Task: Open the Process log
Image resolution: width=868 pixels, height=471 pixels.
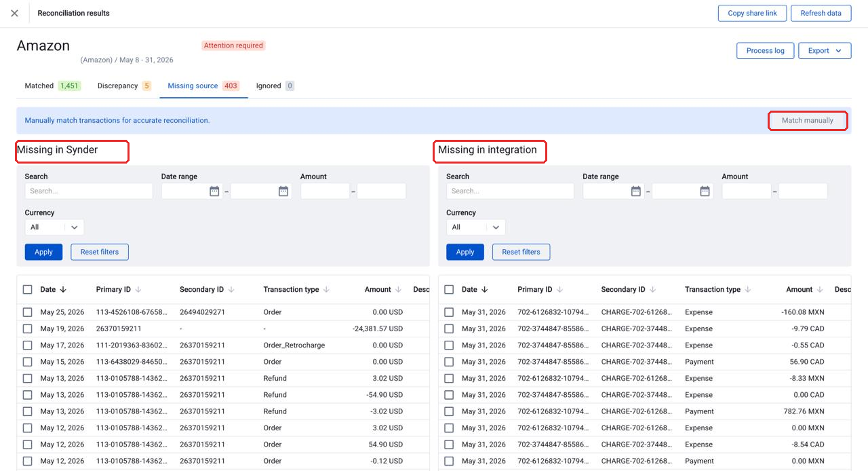Action: coord(765,51)
